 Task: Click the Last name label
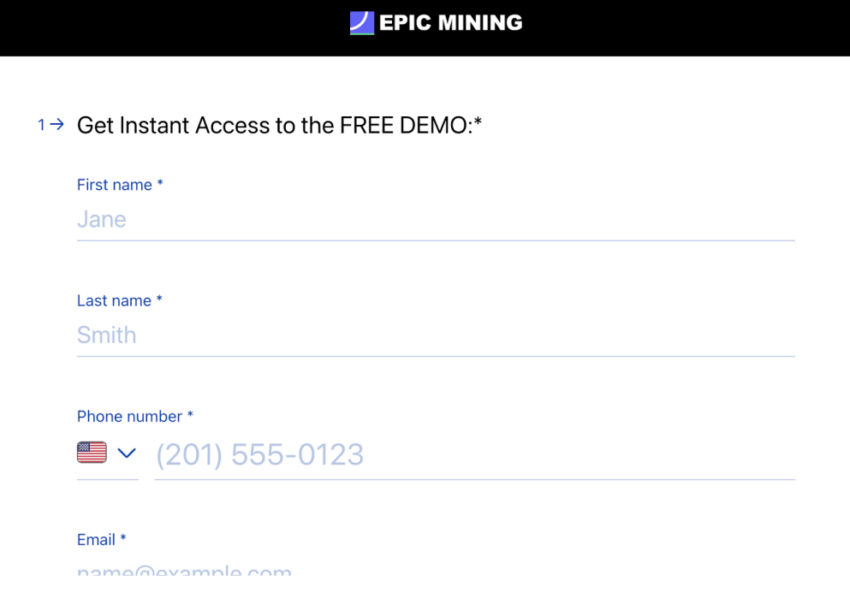pyautogui.click(x=114, y=300)
